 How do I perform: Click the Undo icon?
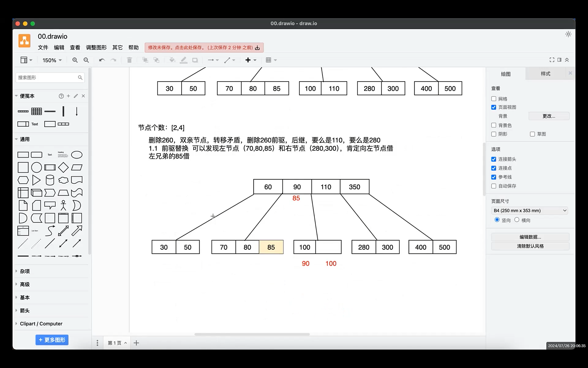coord(102,60)
